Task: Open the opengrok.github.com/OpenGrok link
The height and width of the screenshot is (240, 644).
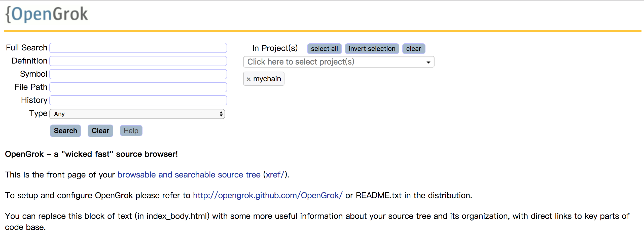Action: [x=268, y=195]
